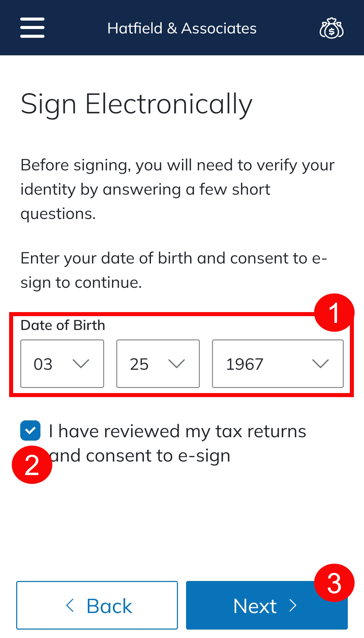Open the month dropdown showing 03
The image size is (364, 638).
(x=62, y=364)
